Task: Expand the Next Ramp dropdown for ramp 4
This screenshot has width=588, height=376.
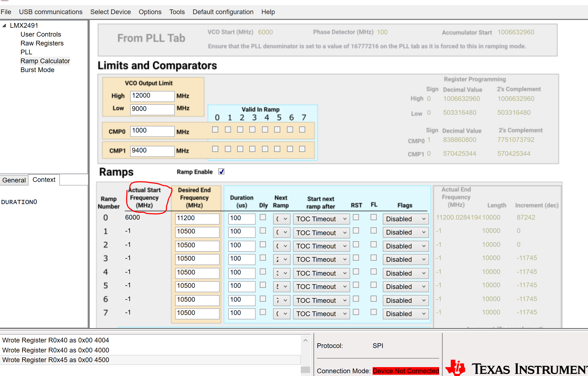Action: pyautogui.click(x=281, y=273)
